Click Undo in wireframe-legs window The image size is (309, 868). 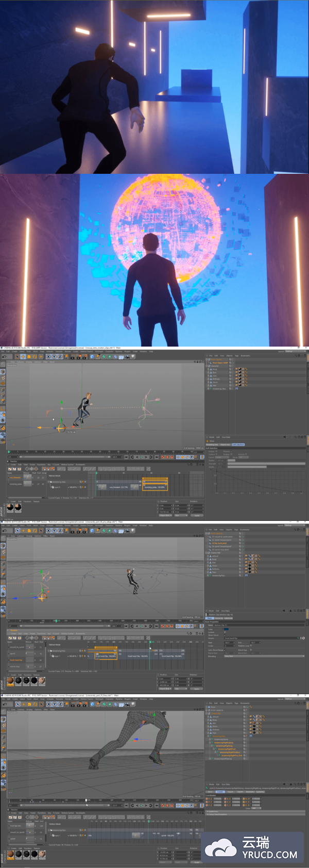(x=4, y=704)
